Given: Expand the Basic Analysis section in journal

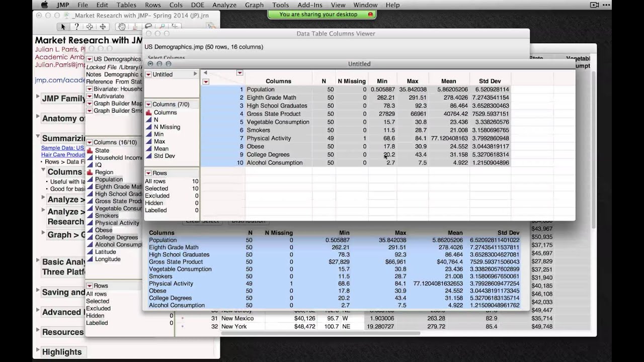Looking at the screenshot, I should point(38,261).
